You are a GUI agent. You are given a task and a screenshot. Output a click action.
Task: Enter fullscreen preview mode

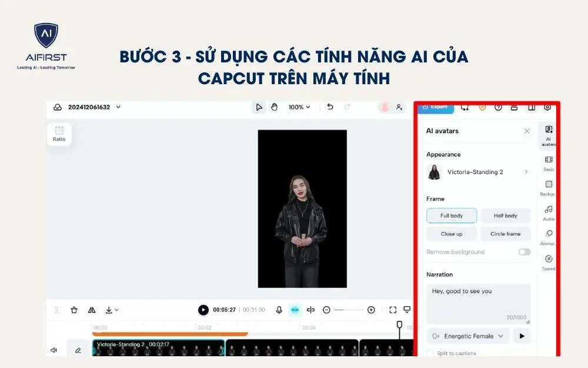[393, 310]
